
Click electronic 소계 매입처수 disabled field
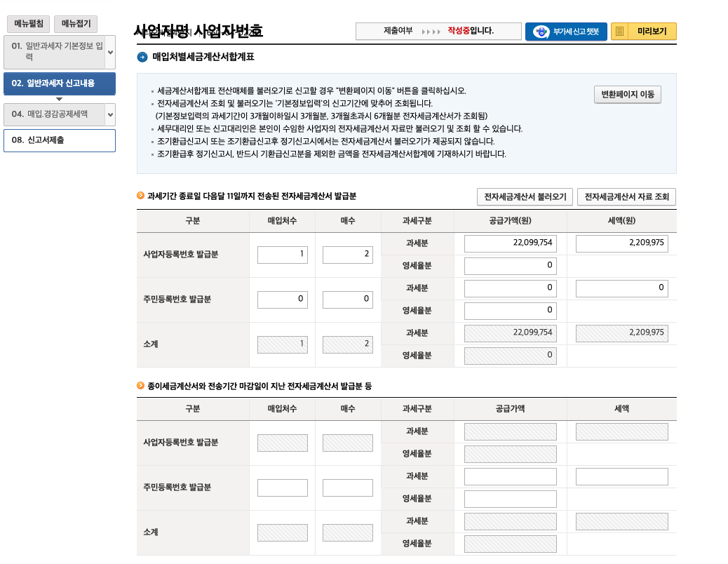click(282, 344)
